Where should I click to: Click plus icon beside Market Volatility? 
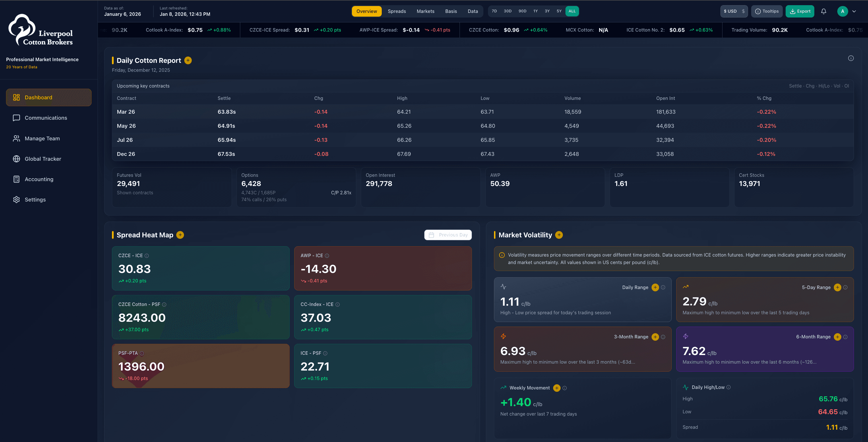pos(559,235)
